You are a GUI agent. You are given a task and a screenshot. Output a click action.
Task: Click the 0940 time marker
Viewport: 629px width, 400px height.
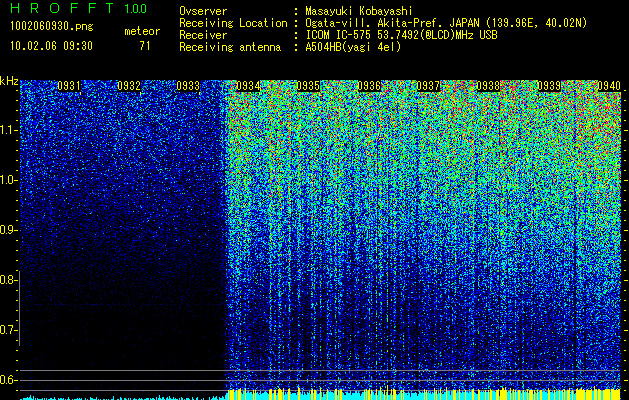pyautogui.click(x=609, y=86)
